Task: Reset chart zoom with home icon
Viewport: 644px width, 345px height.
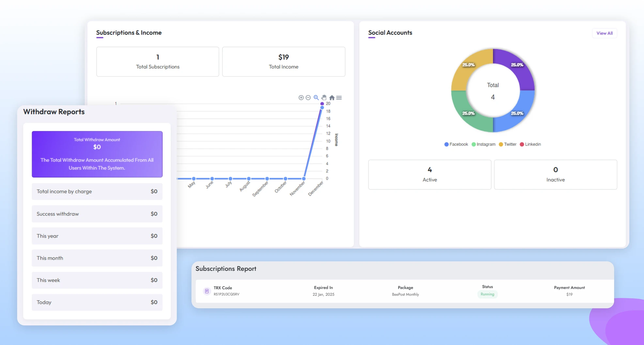Action: point(332,97)
